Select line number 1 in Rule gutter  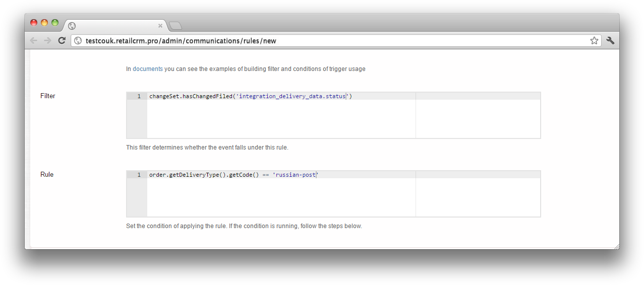coord(139,175)
